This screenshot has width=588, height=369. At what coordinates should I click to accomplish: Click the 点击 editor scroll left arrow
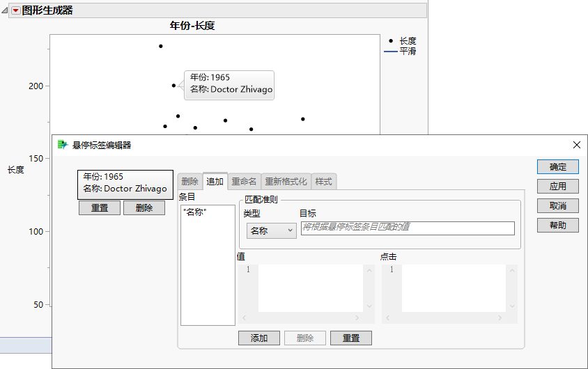click(x=388, y=317)
